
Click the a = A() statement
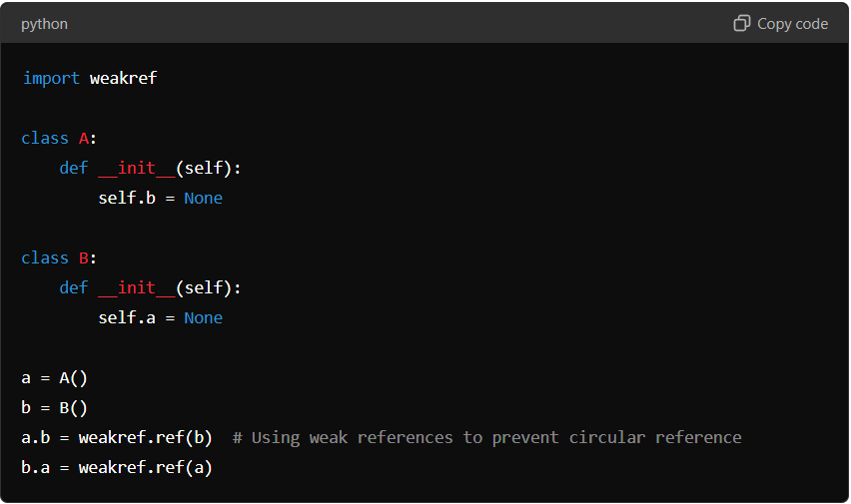(x=54, y=377)
